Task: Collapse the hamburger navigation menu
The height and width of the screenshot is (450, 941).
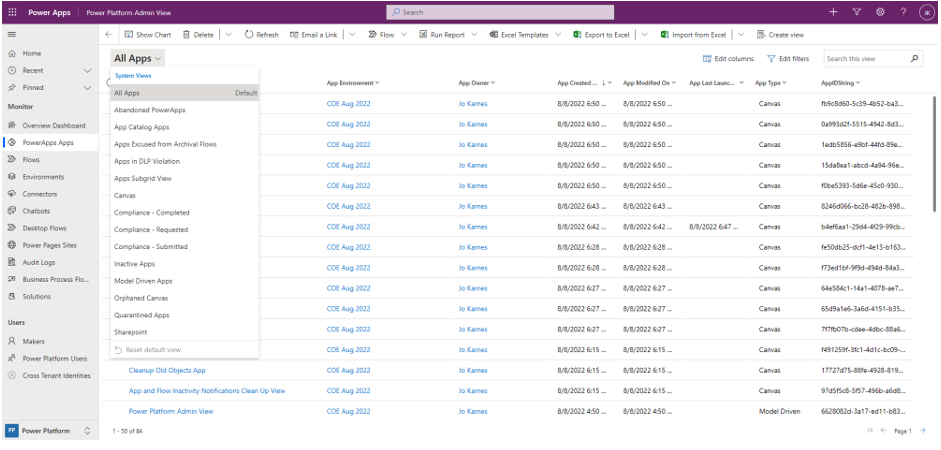Action: 11,34
